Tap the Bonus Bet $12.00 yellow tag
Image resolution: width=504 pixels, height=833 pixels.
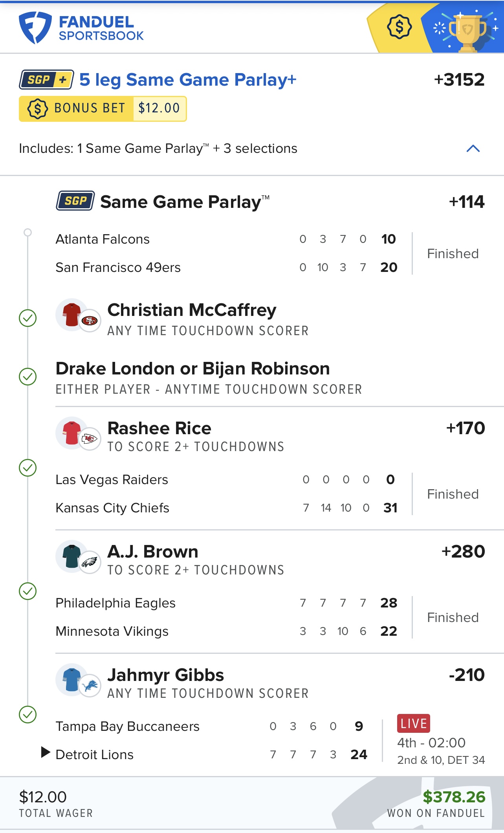tap(103, 108)
